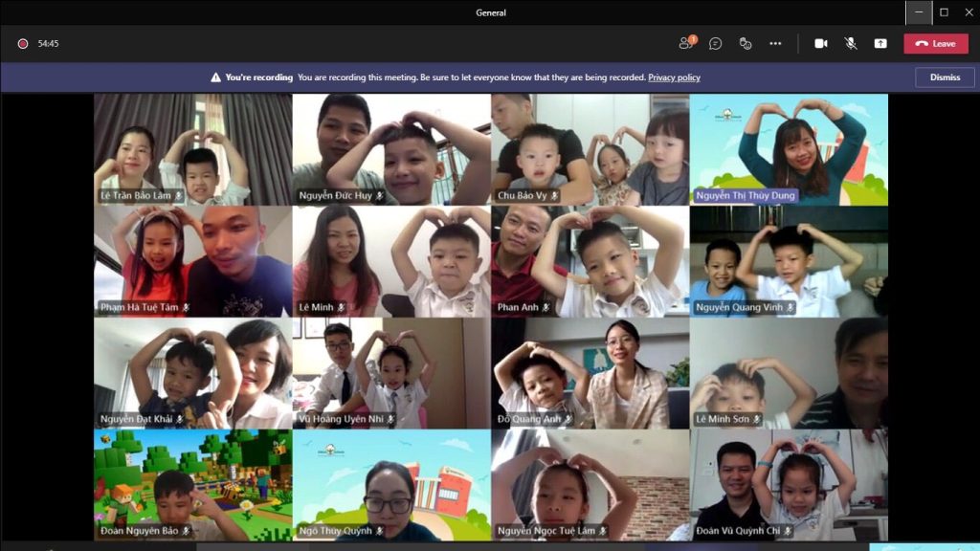Click the mic icon beside Ngô Thúy Quỳnh
The height and width of the screenshot is (551, 980).
click(380, 531)
